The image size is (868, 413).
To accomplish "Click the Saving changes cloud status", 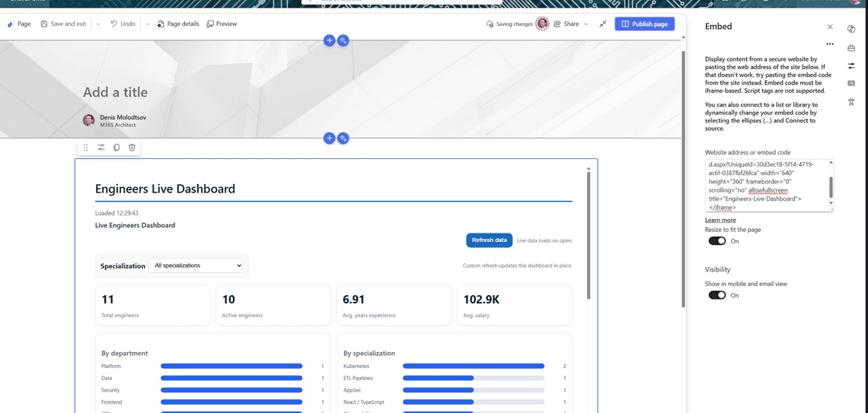I will [509, 24].
